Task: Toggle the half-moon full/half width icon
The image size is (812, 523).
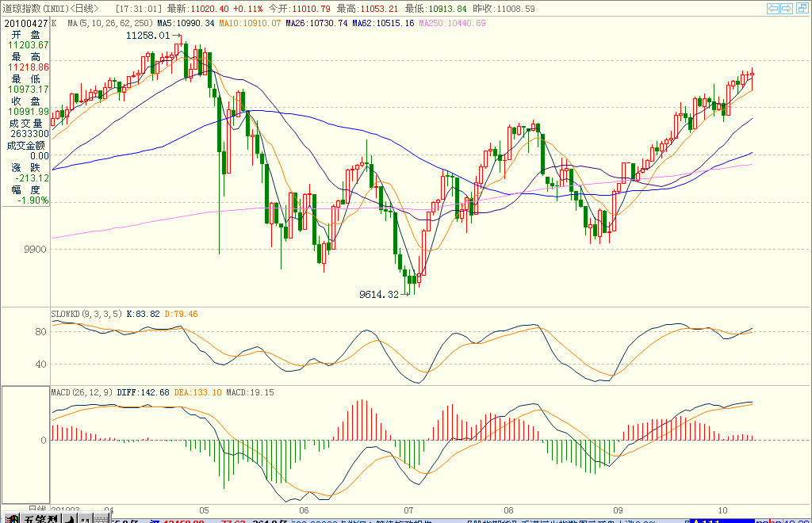Action: pos(70,517)
